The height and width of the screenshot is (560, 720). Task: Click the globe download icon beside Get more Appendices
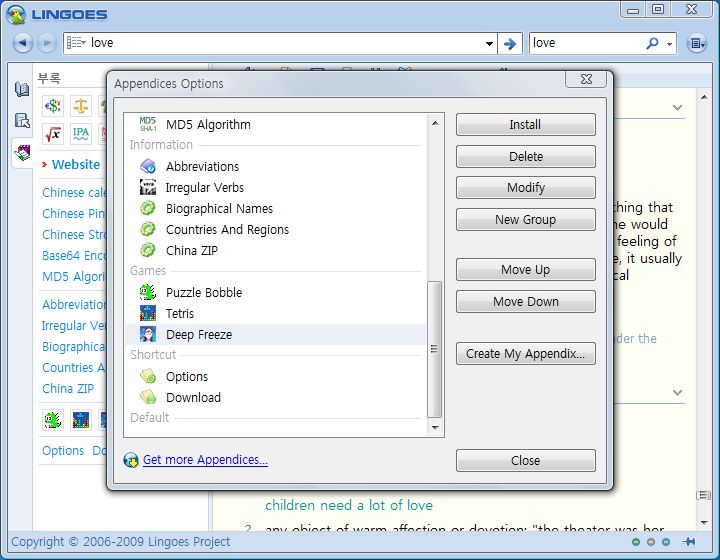[131, 460]
